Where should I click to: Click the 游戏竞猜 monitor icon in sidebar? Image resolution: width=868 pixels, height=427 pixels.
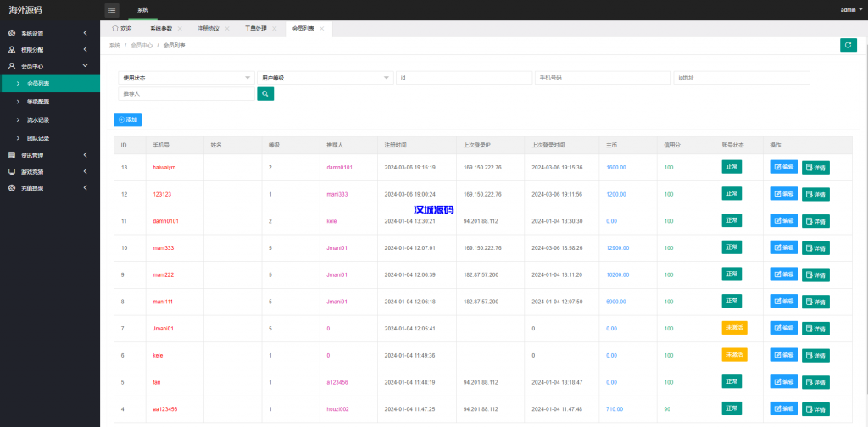point(12,171)
